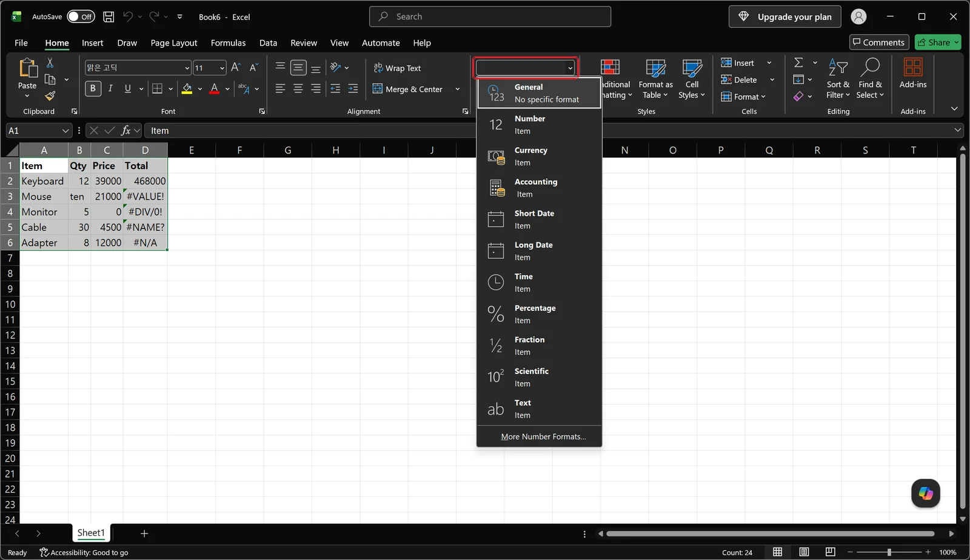Click the Copy icon in Clipboard group
Viewport: 970px width, 560px height.
coord(50,79)
